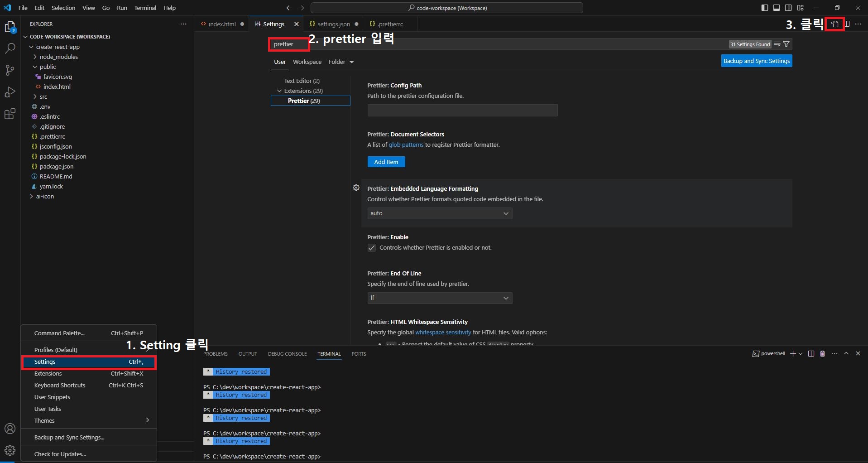Split the terminal panel
Image resolution: width=868 pixels, height=463 pixels.
[811, 353]
